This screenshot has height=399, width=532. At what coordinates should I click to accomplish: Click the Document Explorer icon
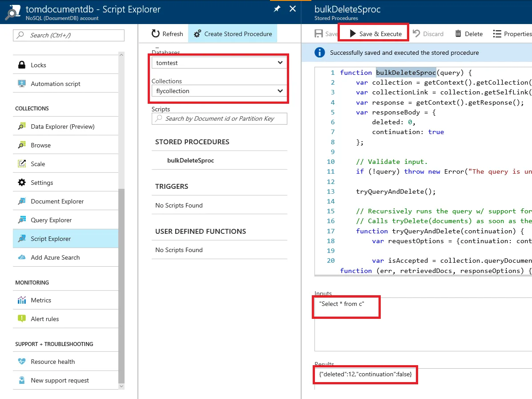[22, 201]
